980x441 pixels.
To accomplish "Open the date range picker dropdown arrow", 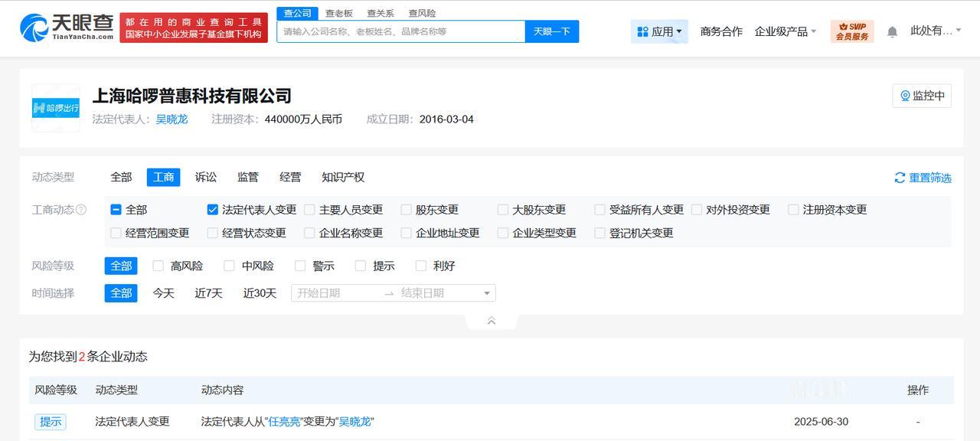I will coord(486,293).
